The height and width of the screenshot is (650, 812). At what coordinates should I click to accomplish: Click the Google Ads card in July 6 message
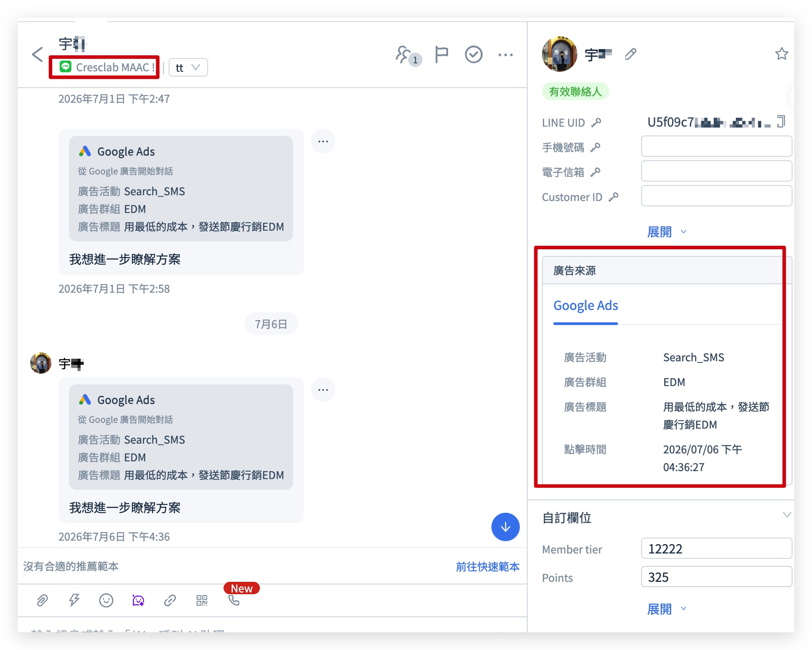(x=181, y=437)
